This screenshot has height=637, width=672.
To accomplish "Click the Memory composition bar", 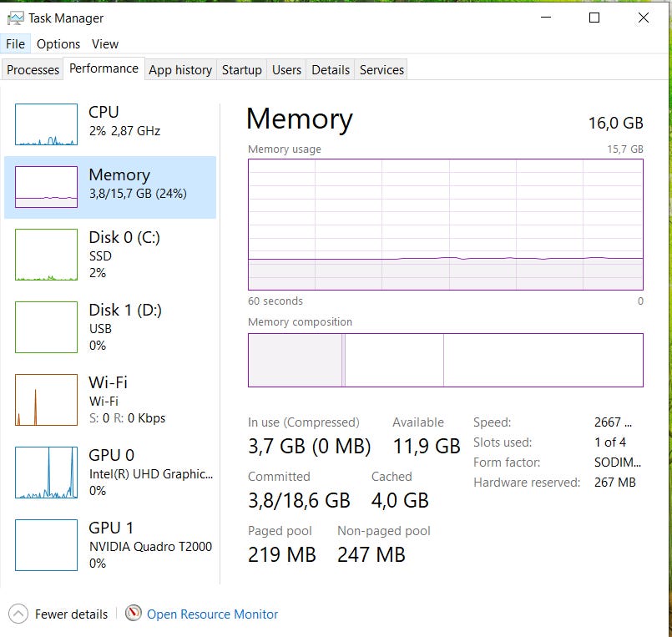I will (x=445, y=360).
